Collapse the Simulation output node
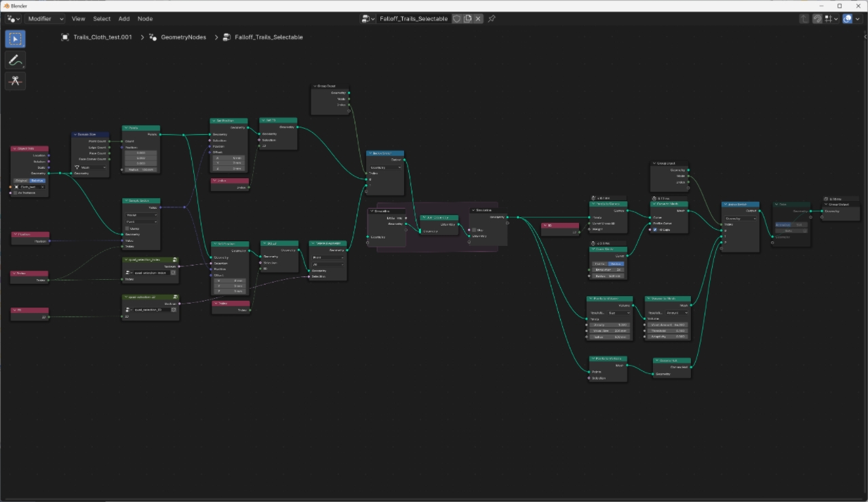 473,211
